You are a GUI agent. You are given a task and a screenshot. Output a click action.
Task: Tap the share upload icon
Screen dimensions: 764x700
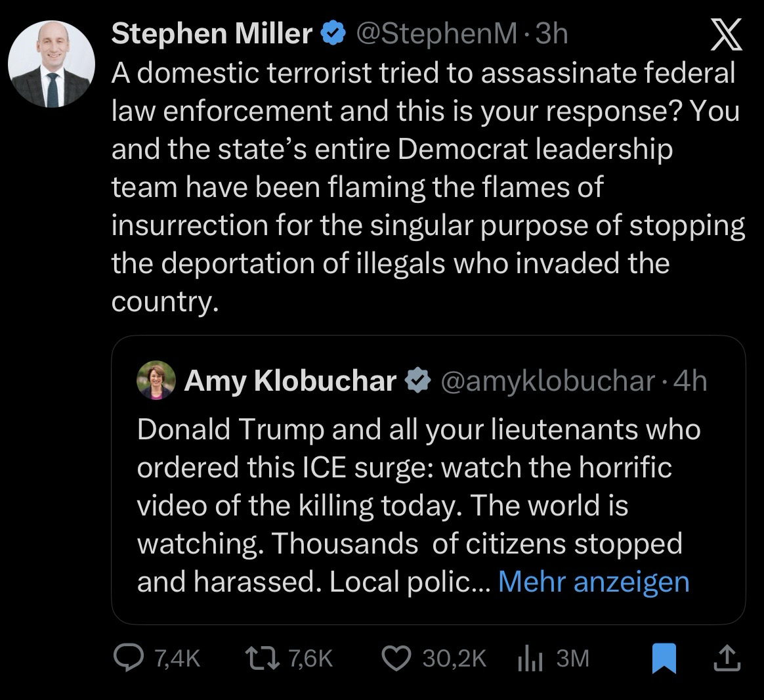point(725,658)
